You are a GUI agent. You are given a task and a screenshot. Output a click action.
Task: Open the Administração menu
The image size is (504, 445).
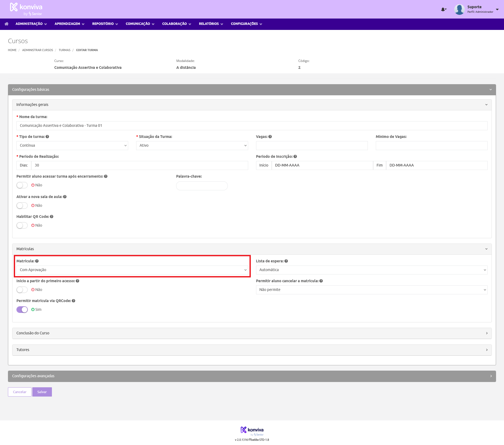point(31,24)
